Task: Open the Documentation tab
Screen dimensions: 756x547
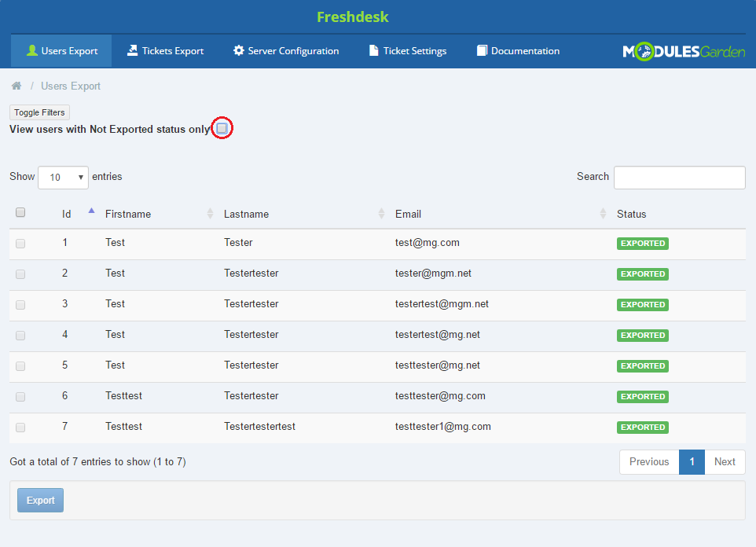Action: (518, 50)
